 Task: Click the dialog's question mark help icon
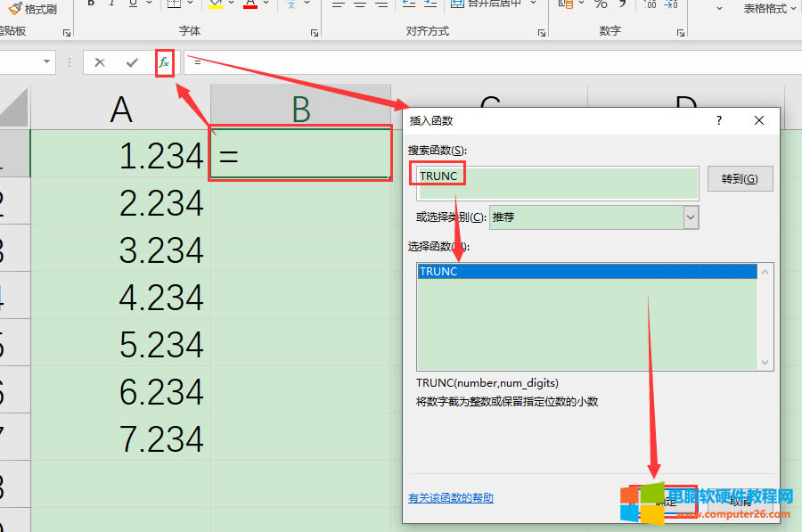tap(719, 120)
